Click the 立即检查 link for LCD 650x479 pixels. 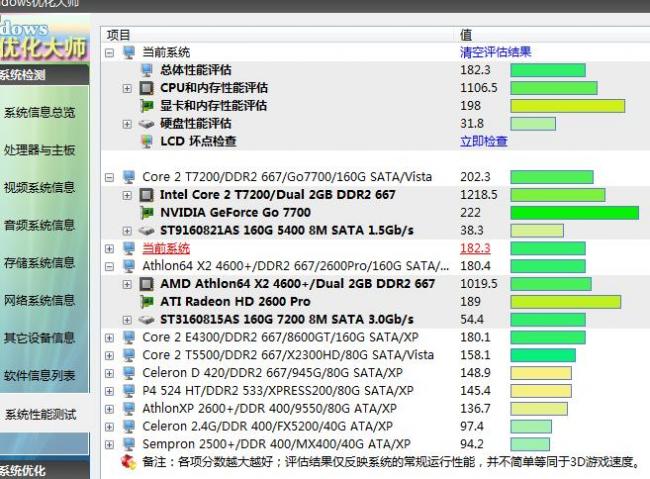484,141
